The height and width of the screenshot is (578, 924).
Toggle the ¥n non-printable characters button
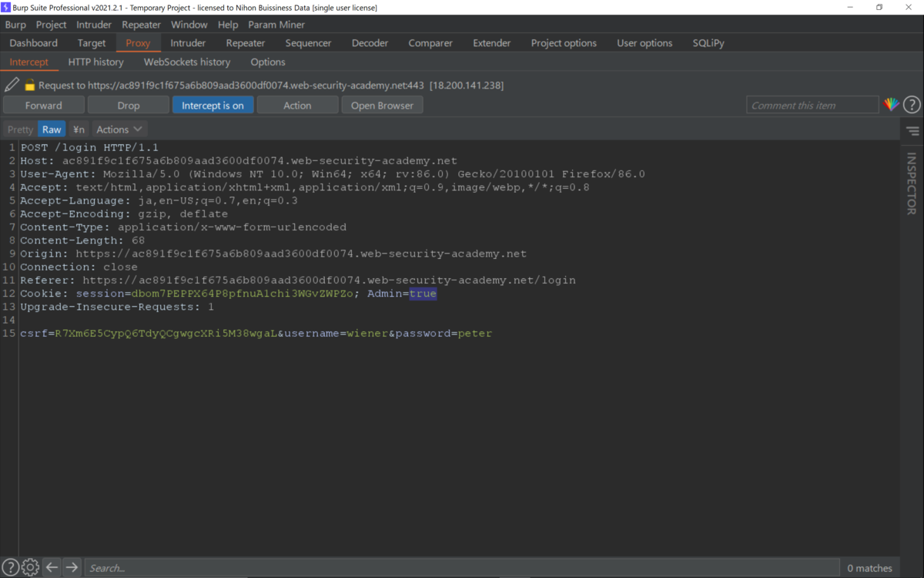(x=79, y=129)
